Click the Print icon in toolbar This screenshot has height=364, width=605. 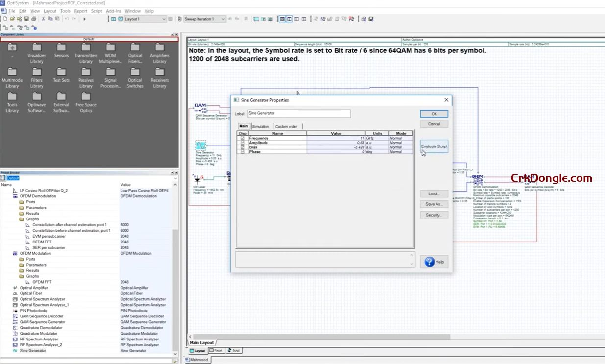pos(33,19)
